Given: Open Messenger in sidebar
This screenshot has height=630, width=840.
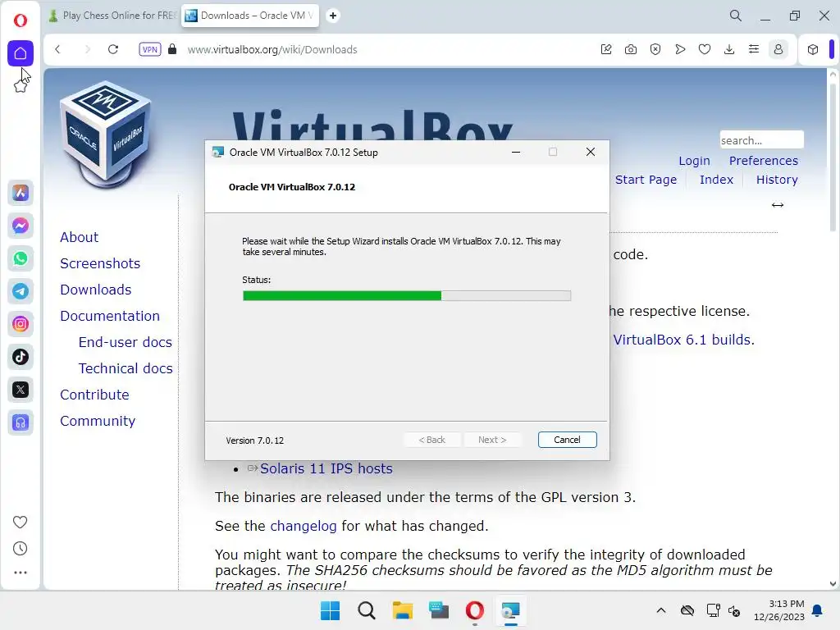Looking at the screenshot, I should pyautogui.click(x=21, y=226).
